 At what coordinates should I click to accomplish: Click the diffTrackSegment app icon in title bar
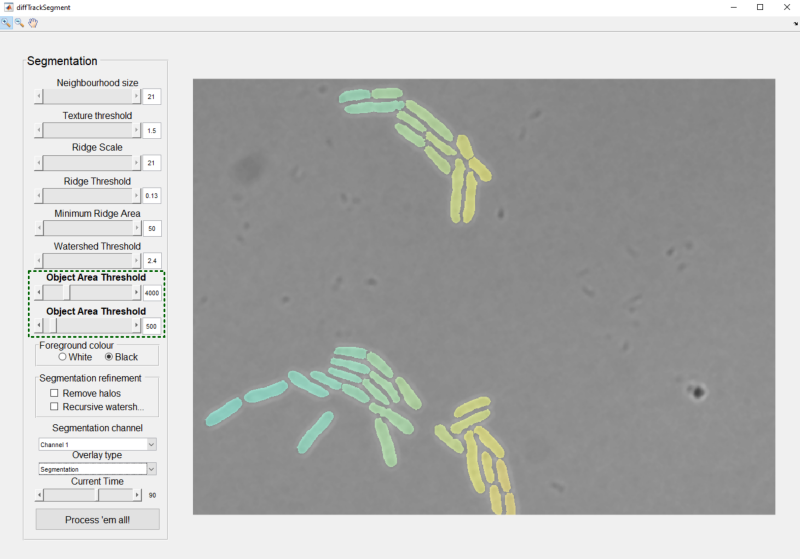8,7
